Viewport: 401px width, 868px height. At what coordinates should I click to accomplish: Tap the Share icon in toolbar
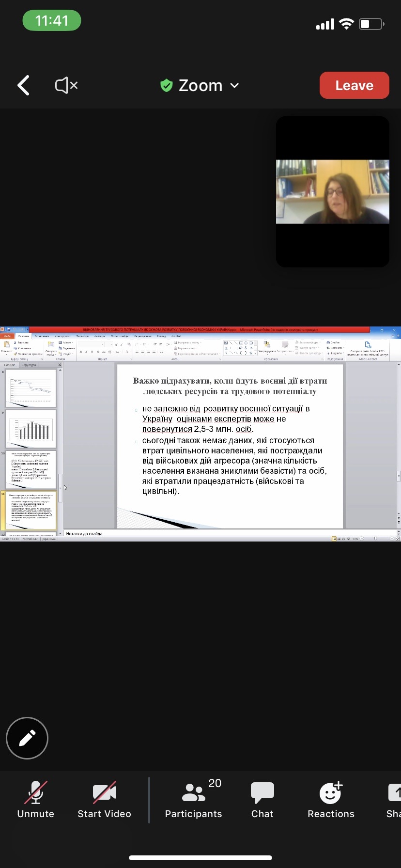point(394,799)
